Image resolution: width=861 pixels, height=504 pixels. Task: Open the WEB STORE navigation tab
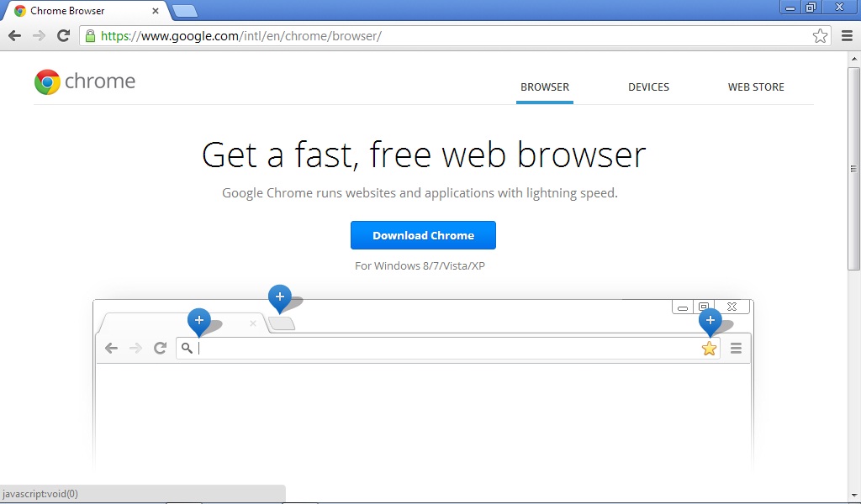tap(756, 87)
